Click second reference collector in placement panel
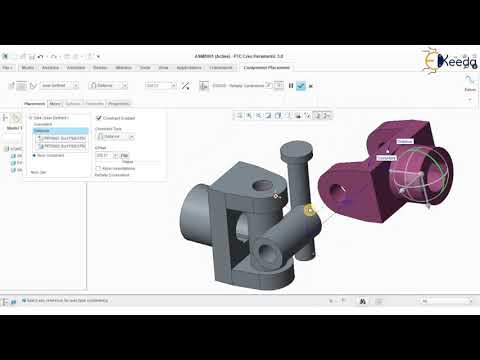This screenshot has width=480, height=360. tap(61, 146)
